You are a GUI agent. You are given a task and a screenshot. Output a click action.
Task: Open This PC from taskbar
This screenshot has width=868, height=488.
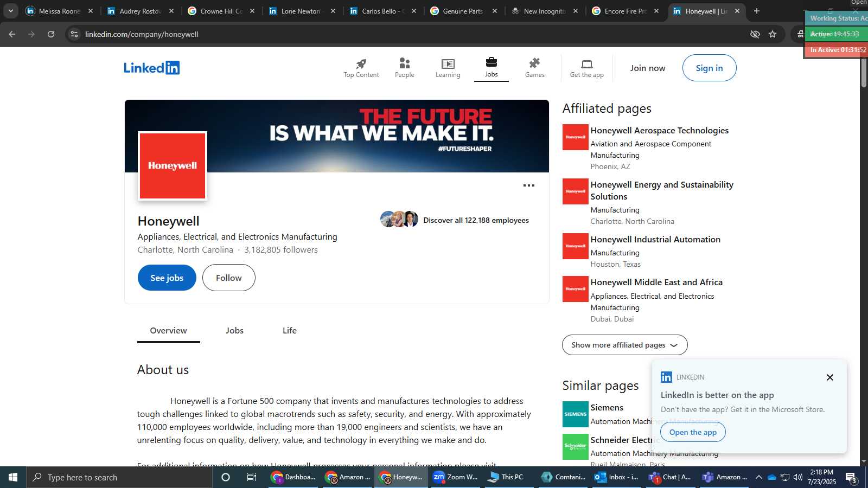click(509, 477)
